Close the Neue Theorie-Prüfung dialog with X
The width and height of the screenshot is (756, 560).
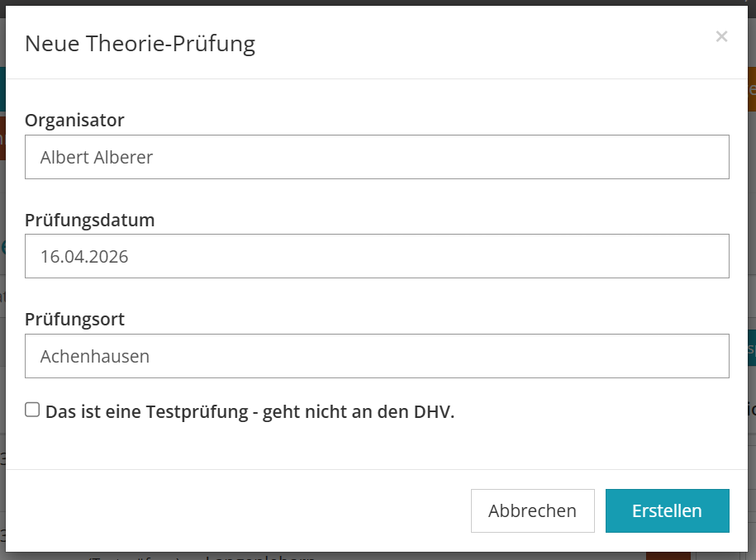[x=721, y=36]
